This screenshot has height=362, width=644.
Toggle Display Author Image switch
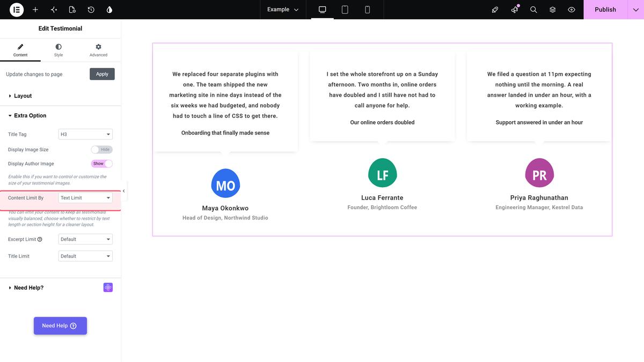102,164
